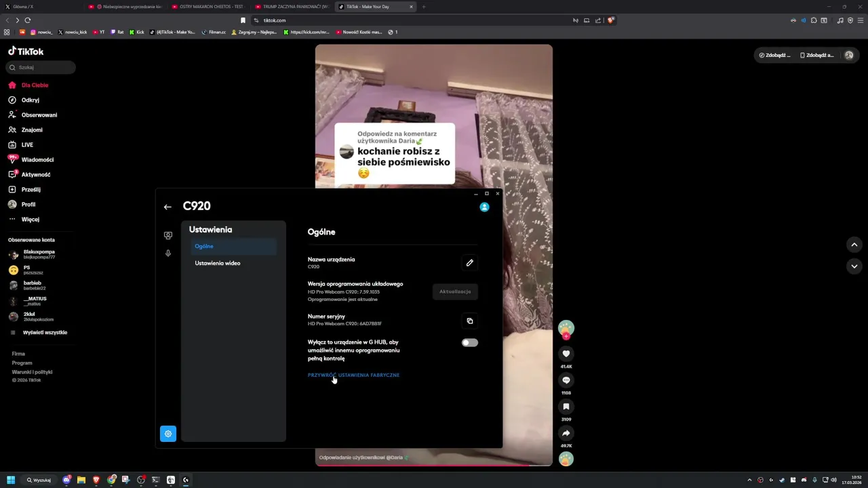
Task: Reload the page with the browser refresh icon
Action: (28, 20)
